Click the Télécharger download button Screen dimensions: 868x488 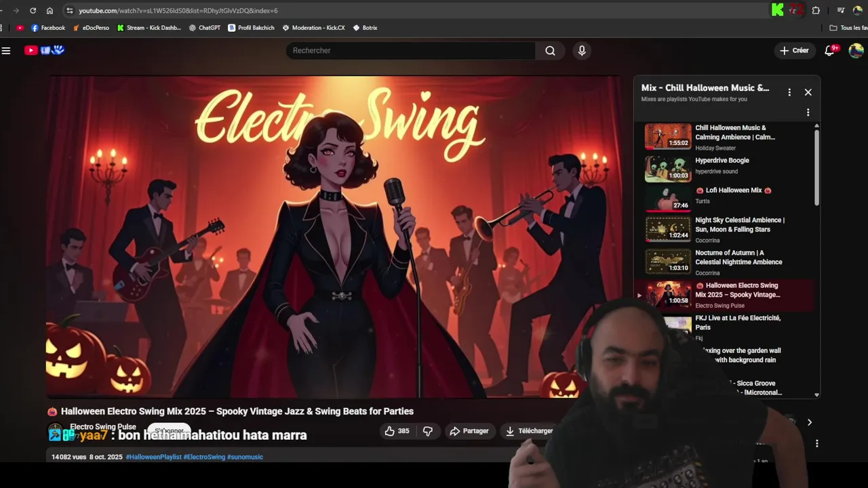(x=529, y=431)
